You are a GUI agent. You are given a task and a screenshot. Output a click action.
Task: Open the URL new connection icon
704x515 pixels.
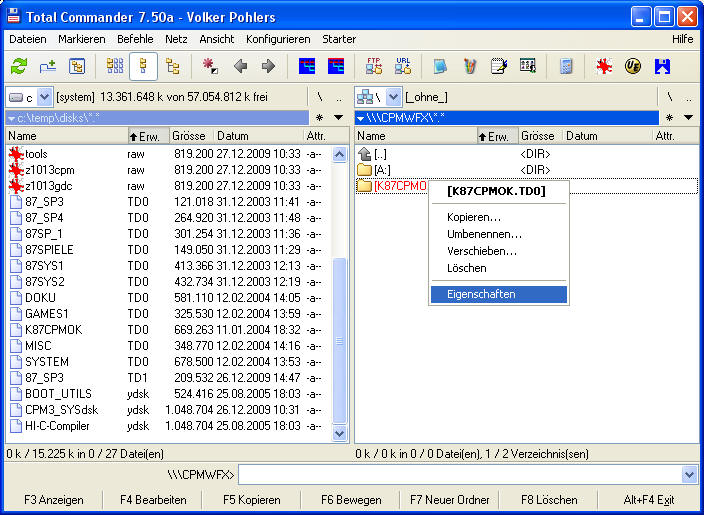pos(403,66)
